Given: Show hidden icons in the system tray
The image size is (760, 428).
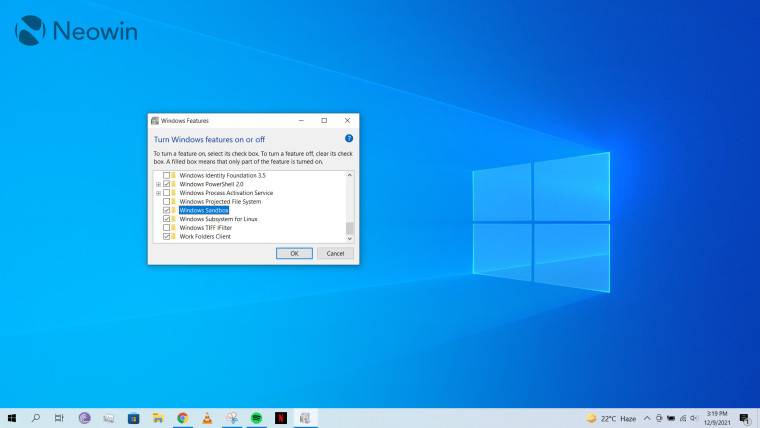Looking at the screenshot, I should coord(647,418).
